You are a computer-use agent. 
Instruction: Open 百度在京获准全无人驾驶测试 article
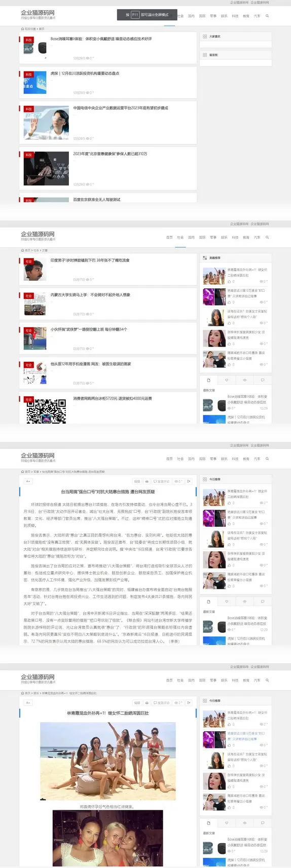point(97,200)
